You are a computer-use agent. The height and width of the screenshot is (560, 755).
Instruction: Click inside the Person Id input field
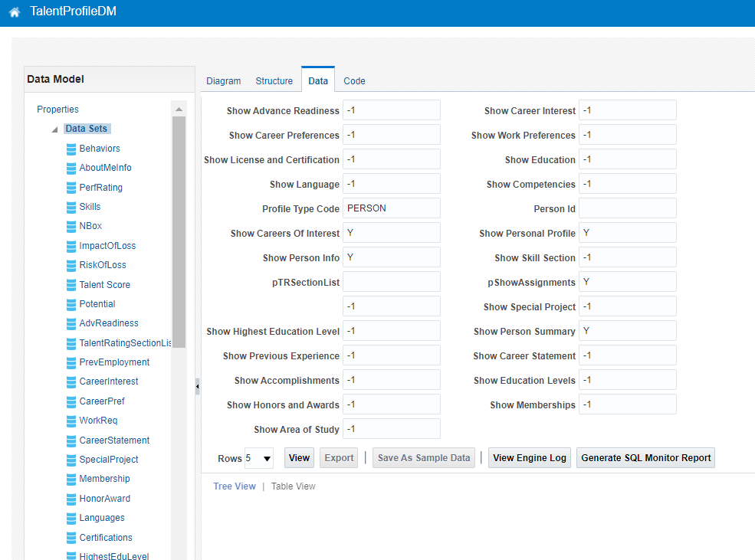pyautogui.click(x=627, y=208)
